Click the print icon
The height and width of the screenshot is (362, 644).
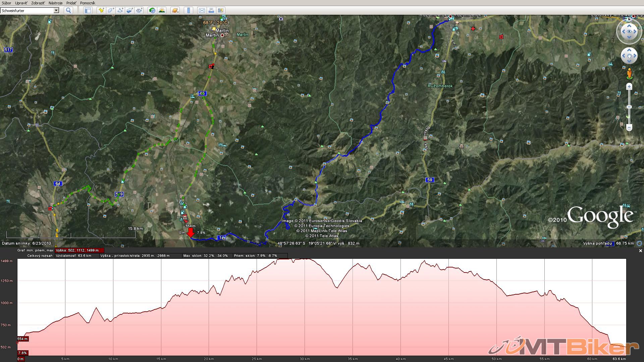point(211,10)
